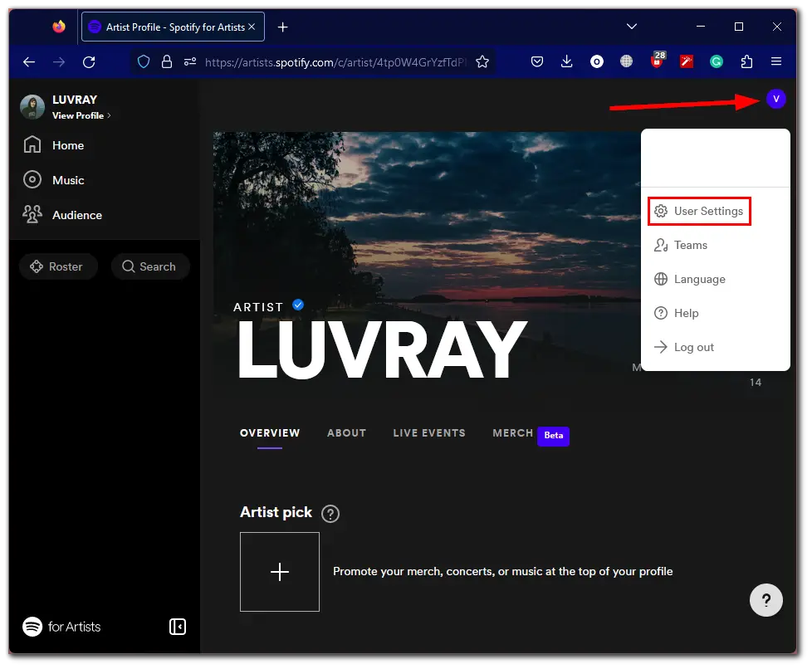The width and height of the screenshot is (812, 669).
Task: Select Teams in the account menu
Action: tap(681, 245)
